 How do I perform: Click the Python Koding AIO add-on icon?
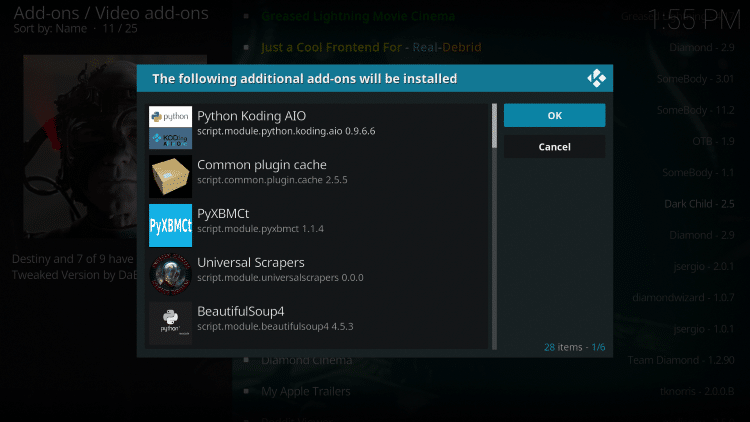[170, 128]
